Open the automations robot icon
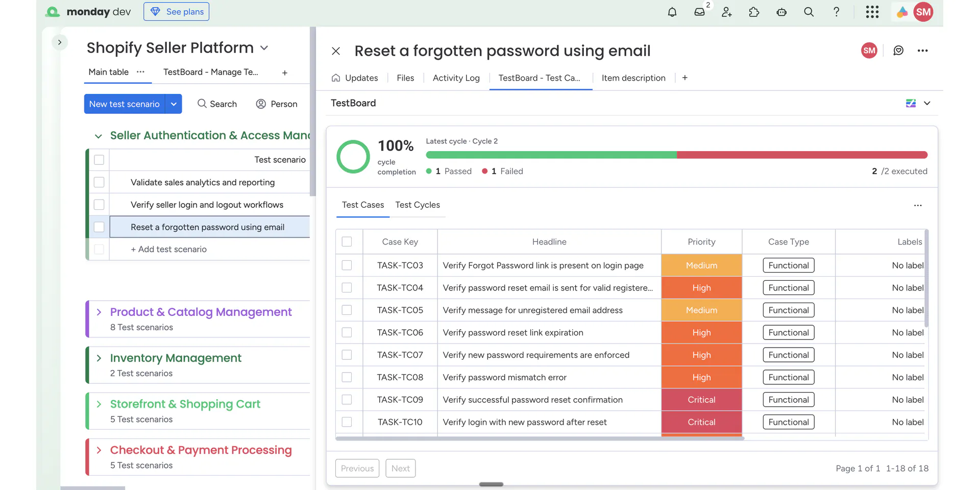 (781, 12)
